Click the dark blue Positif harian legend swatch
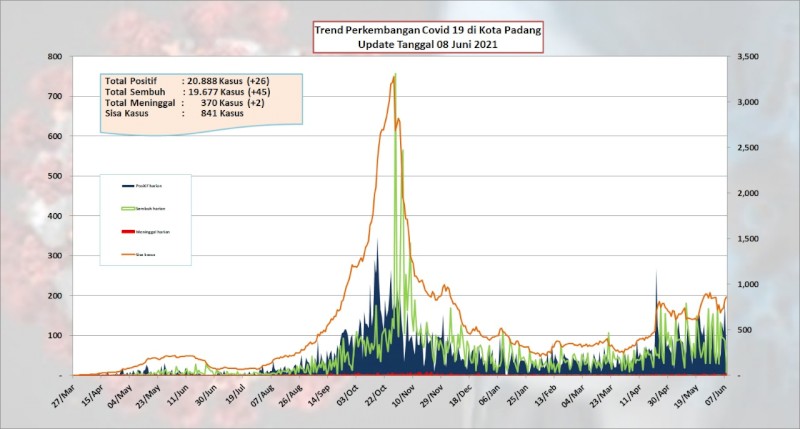800x429 pixels. 128,186
